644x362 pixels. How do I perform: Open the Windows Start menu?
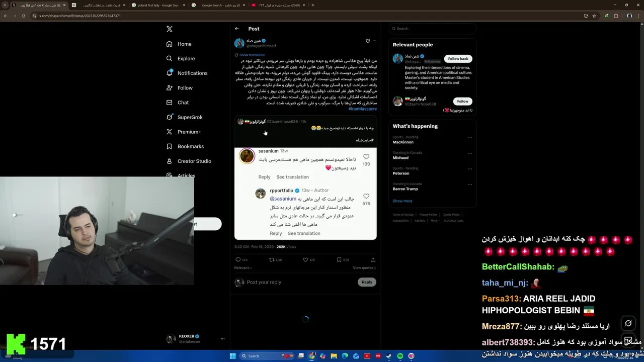point(232,356)
